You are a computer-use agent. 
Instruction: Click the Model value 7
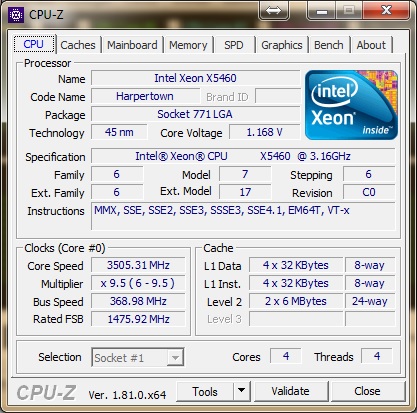click(245, 174)
